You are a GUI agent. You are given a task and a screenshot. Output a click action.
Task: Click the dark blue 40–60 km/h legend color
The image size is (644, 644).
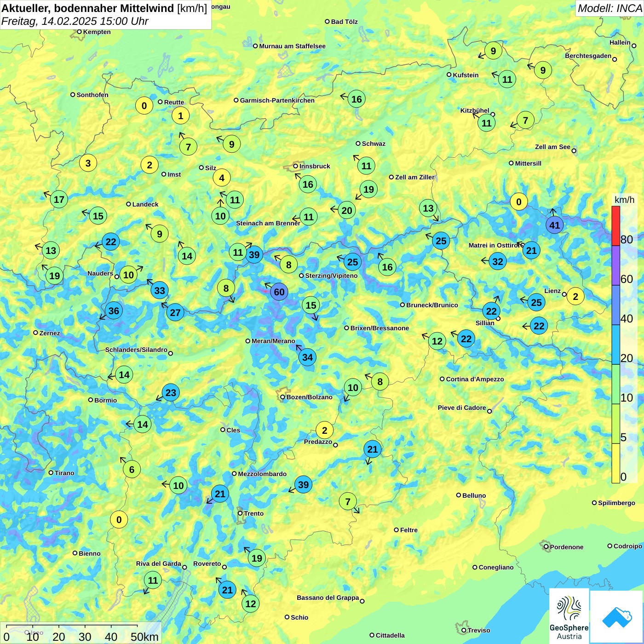[x=615, y=305]
